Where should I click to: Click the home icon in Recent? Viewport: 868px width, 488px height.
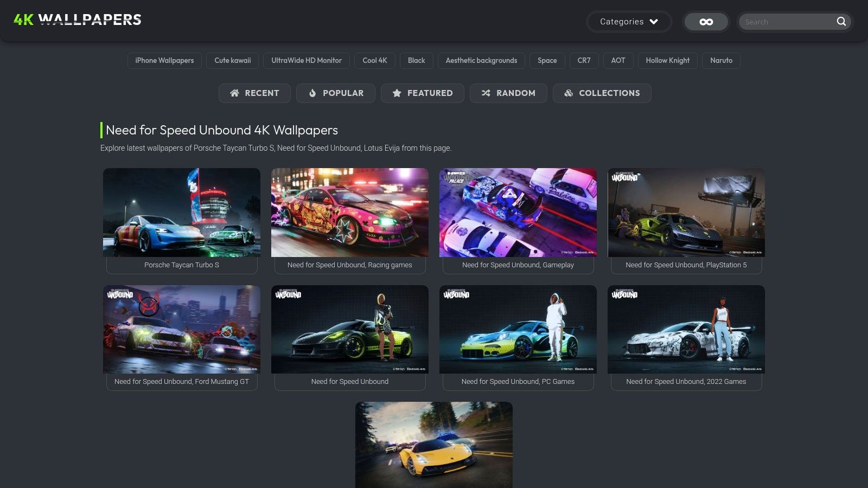coord(234,93)
